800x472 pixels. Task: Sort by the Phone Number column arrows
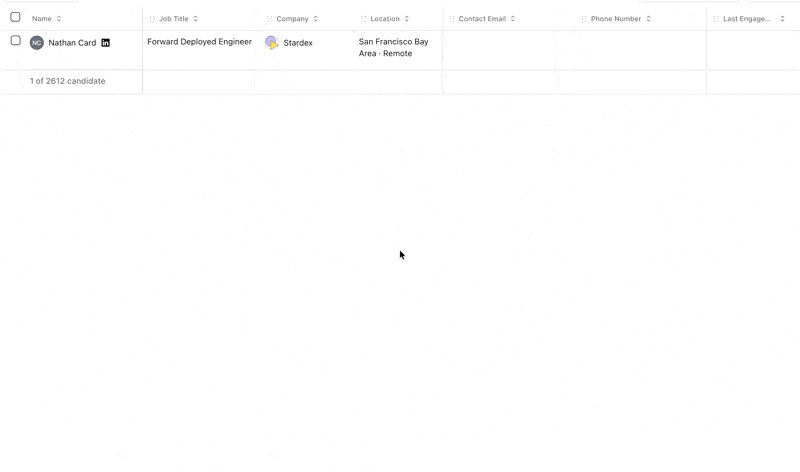point(648,19)
